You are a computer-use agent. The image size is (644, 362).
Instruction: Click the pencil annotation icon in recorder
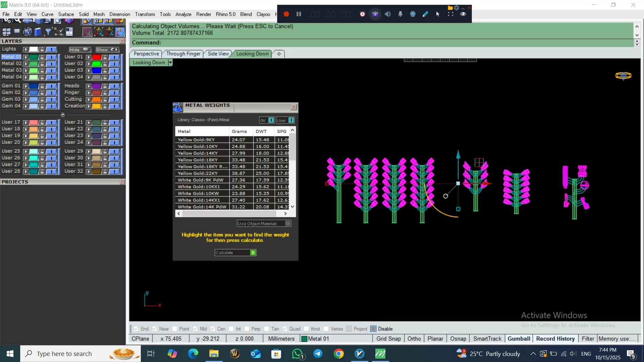(x=425, y=14)
